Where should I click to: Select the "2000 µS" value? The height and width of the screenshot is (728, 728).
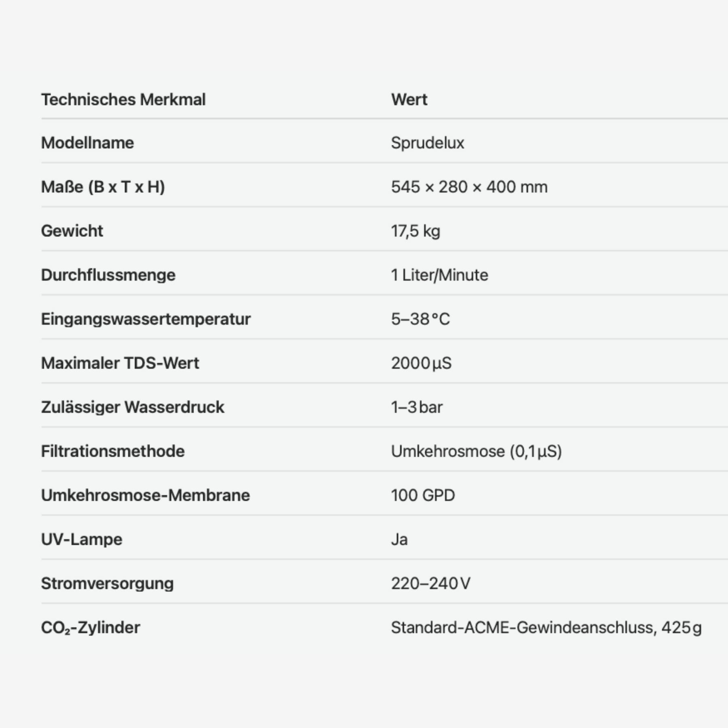point(421,363)
